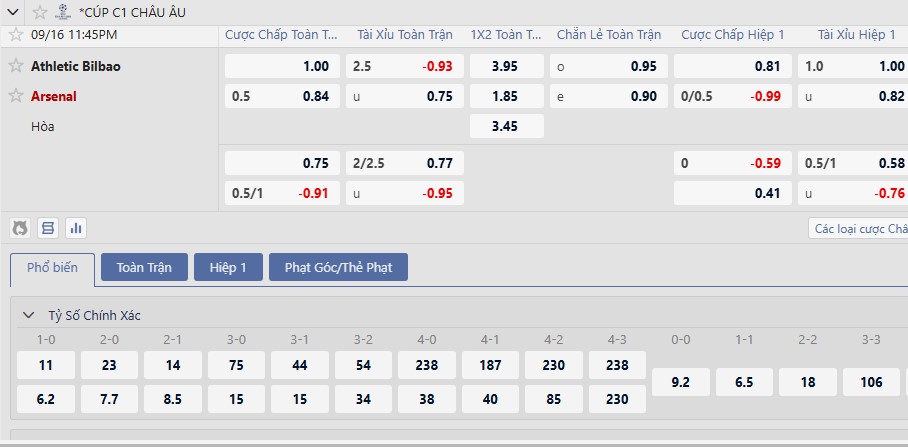The height and width of the screenshot is (447, 908).
Task: Select the 1-1 correct score odds 6.5
Action: pos(744,381)
